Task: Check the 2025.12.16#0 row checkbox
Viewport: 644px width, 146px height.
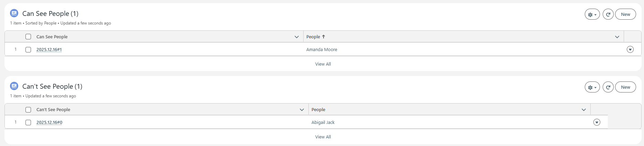Action: tap(28, 123)
